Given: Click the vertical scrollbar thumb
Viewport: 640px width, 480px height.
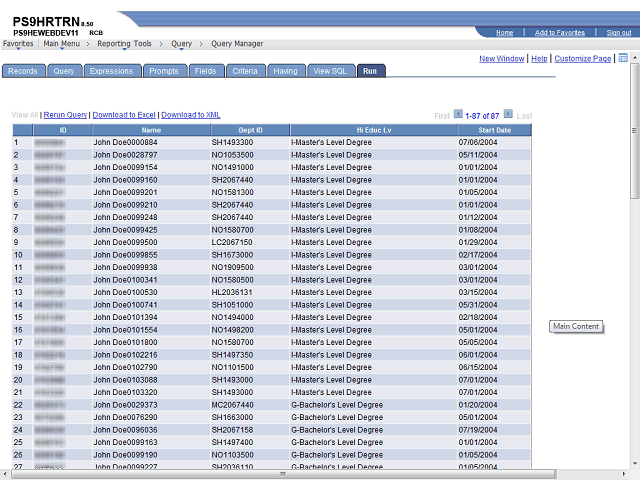Looking at the screenshot, I should click(x=635, y=131).
